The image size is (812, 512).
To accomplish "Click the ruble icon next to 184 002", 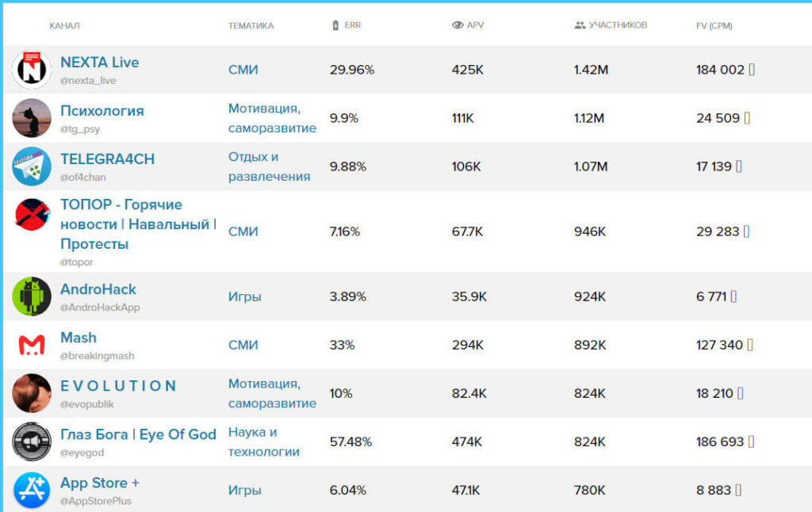I will tap(752, 70).
